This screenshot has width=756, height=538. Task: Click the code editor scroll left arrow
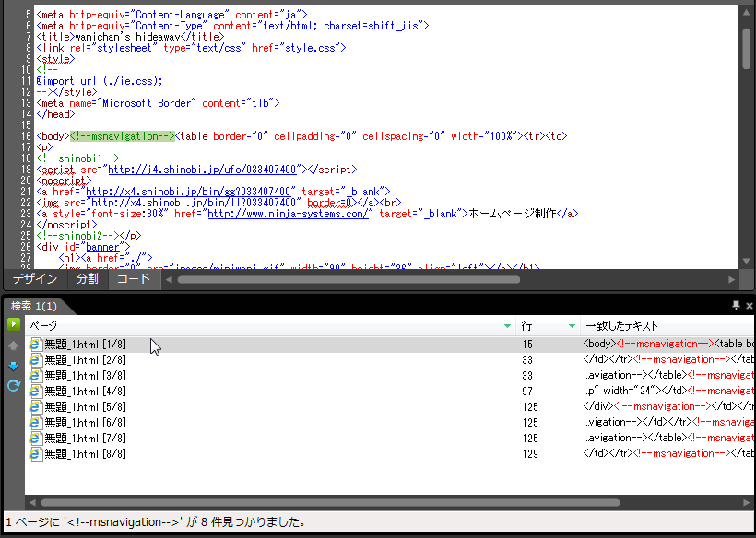169,279
